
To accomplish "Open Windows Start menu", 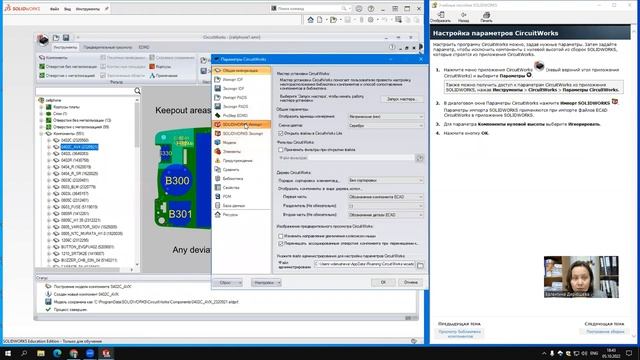I will point(7,353).
